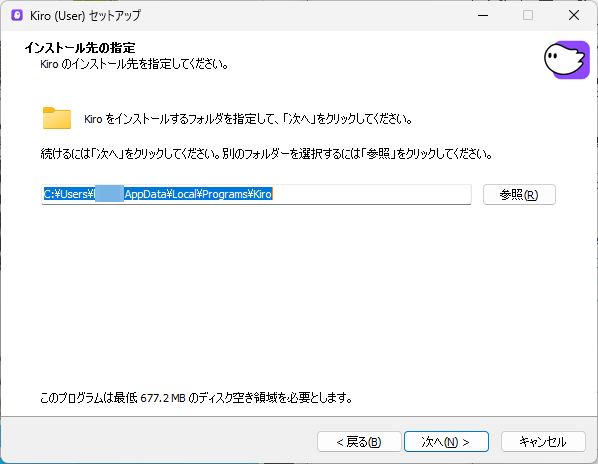The width and height of the screenshot is (598, 464).
Task: Click into the install path text field
Action: click(256, 194)
